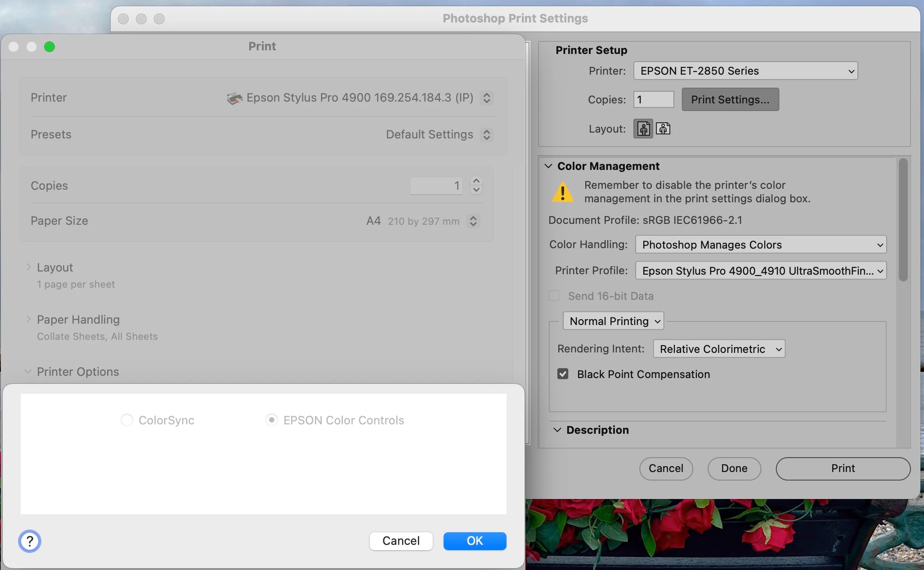Screen dimensions: 924x570
Task: Collapse the Color Management section
Action: (x=548, y=166)
